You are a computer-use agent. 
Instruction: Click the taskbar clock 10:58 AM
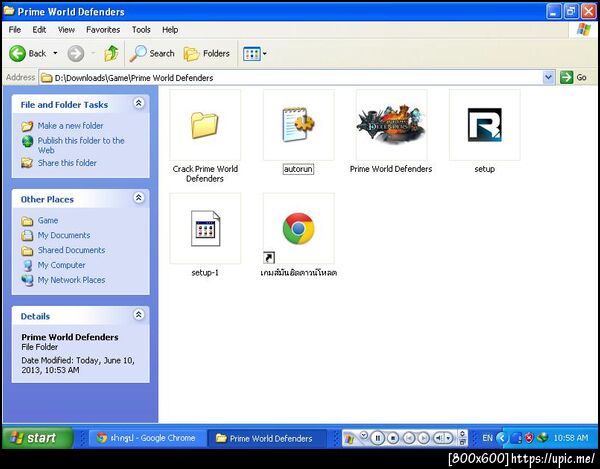point(571,438)
